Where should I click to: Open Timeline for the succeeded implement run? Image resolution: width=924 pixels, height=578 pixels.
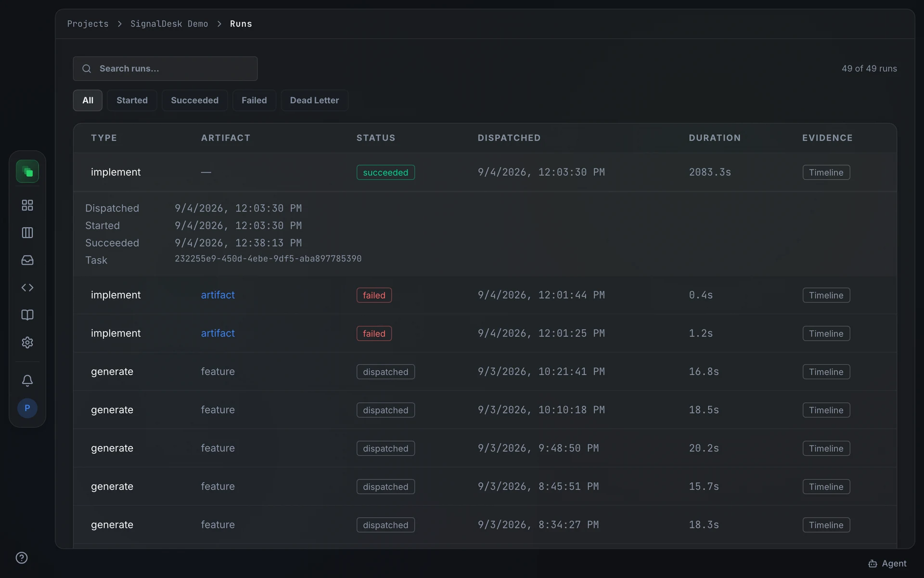826,172
